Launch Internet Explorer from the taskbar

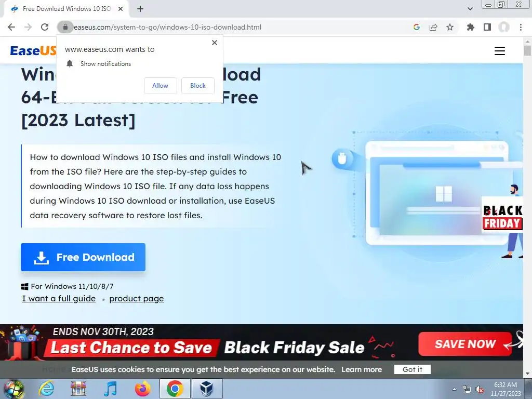[x=46, y=389]
